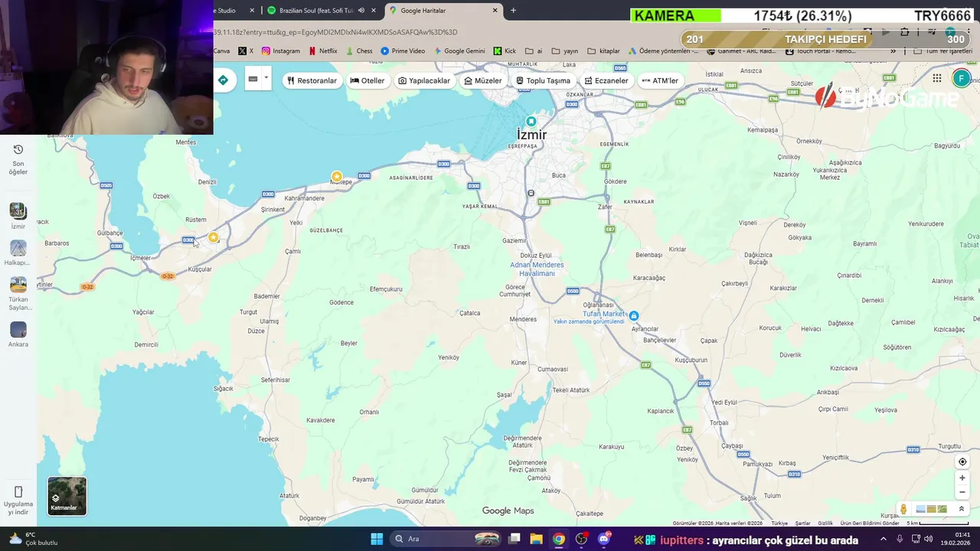The width and height of the screenshot is (980, 551).
Task: Open the Google account avatar
Action: [x=962, y=78]
